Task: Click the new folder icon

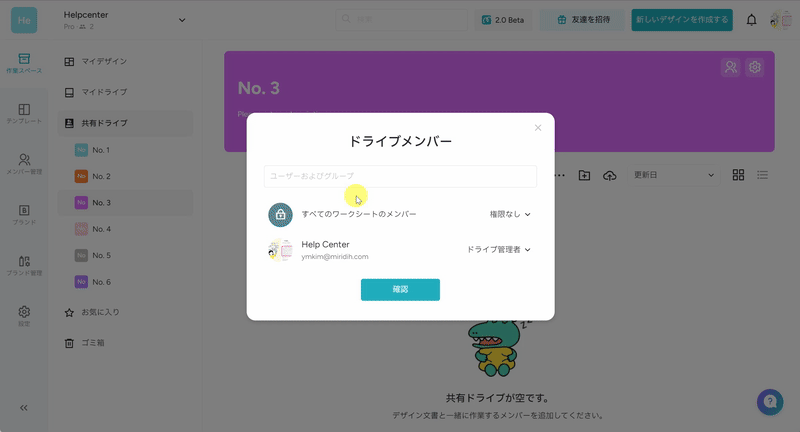Action: click(x=585, y=176)
